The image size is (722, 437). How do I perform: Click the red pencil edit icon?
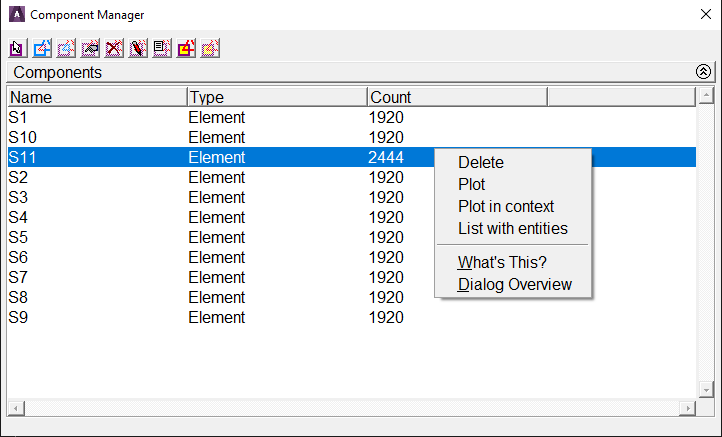tap(138, 48)
